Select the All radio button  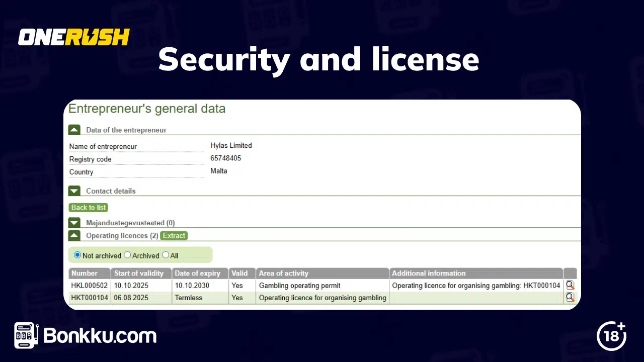pyautogui.click(x=165, y=255)
